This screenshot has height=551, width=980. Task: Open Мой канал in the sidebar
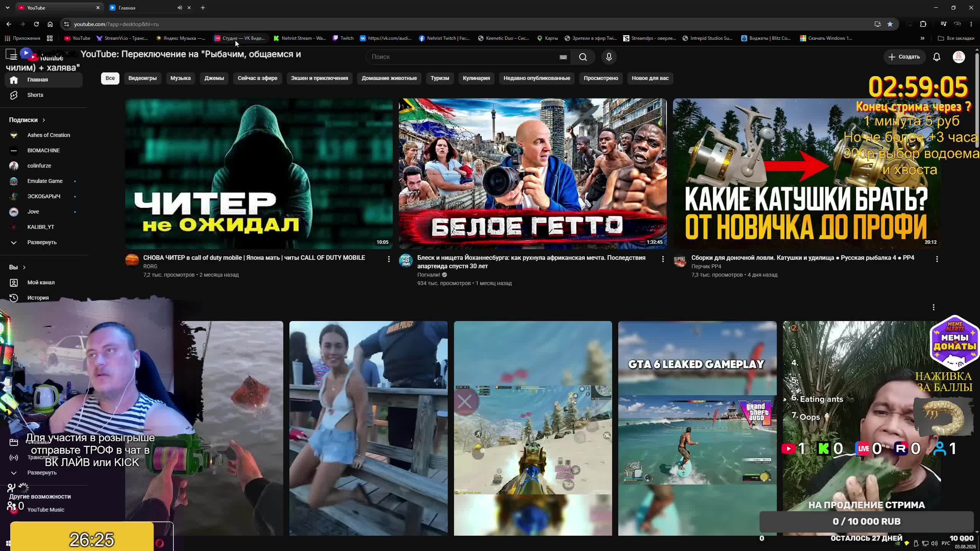point(44,282)
